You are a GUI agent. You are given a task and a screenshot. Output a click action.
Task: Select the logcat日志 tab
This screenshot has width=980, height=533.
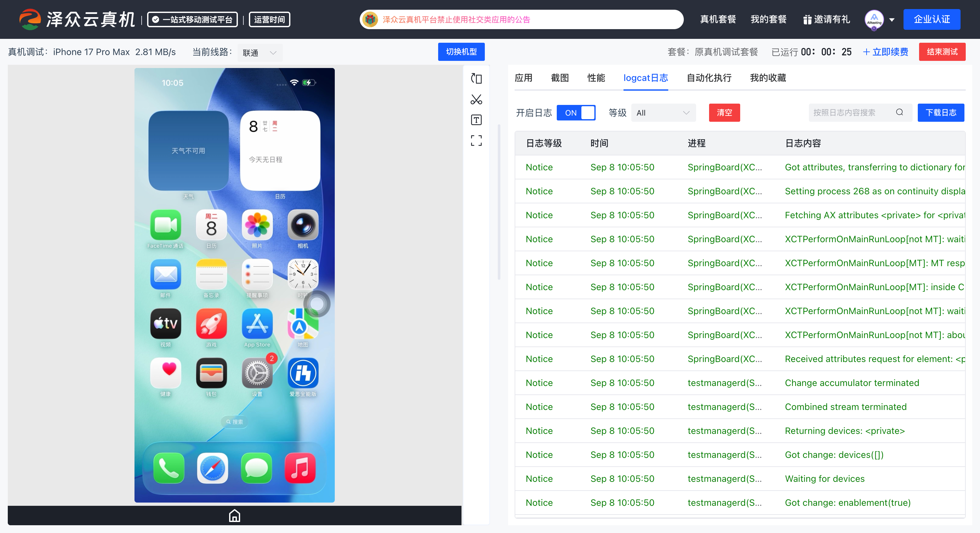coord(645,78)
